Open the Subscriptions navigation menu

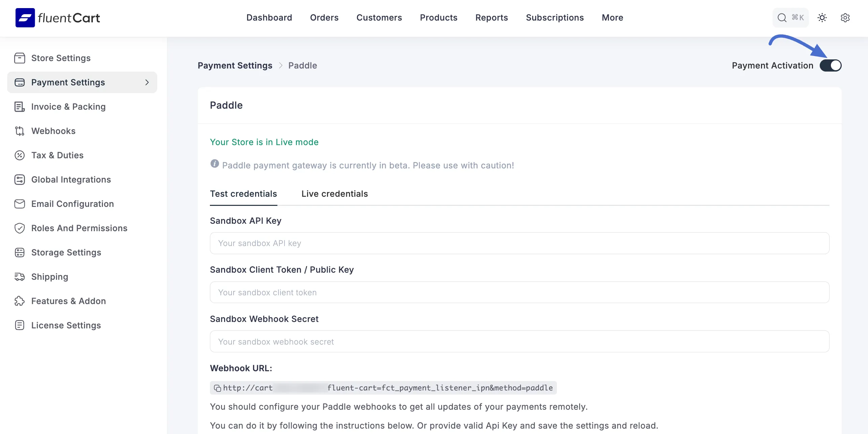click(554, 18)
